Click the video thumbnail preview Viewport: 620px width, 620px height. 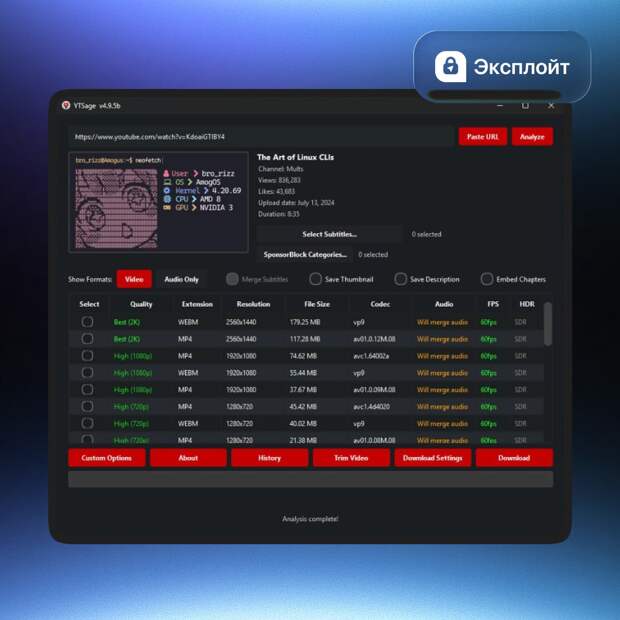[x=158, y=202]
